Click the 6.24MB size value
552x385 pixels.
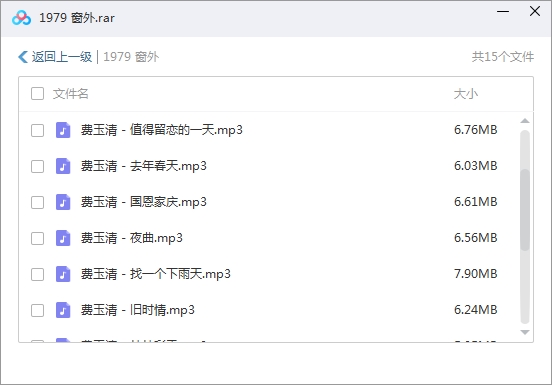pyautogui.click(x=476, y=310)
